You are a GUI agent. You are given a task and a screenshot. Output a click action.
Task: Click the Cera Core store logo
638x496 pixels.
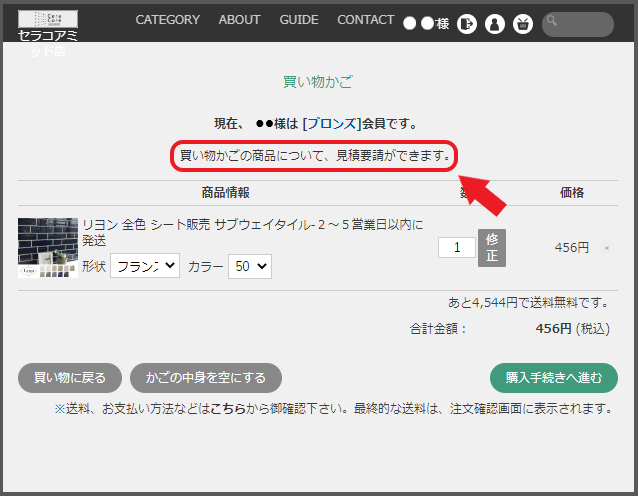(48, 20)
